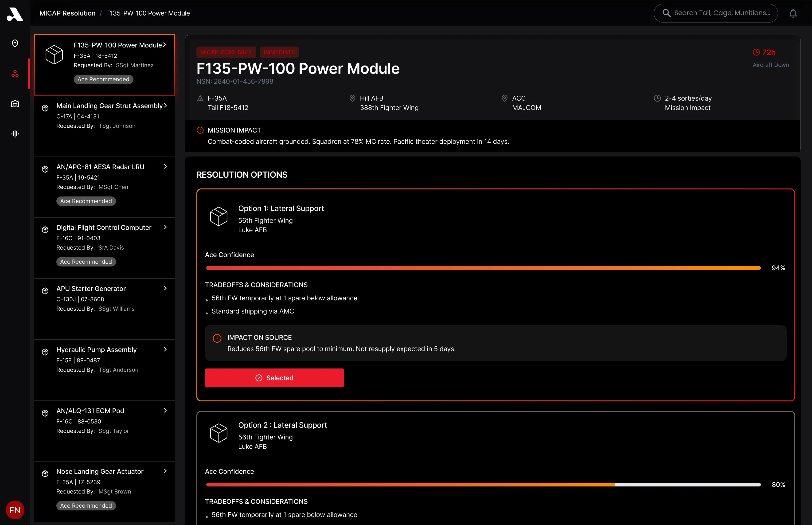Expand Digital Flight Control Computer chevron
The width and height of the screenshot is (812, 525).
click(x=165, y=227)
